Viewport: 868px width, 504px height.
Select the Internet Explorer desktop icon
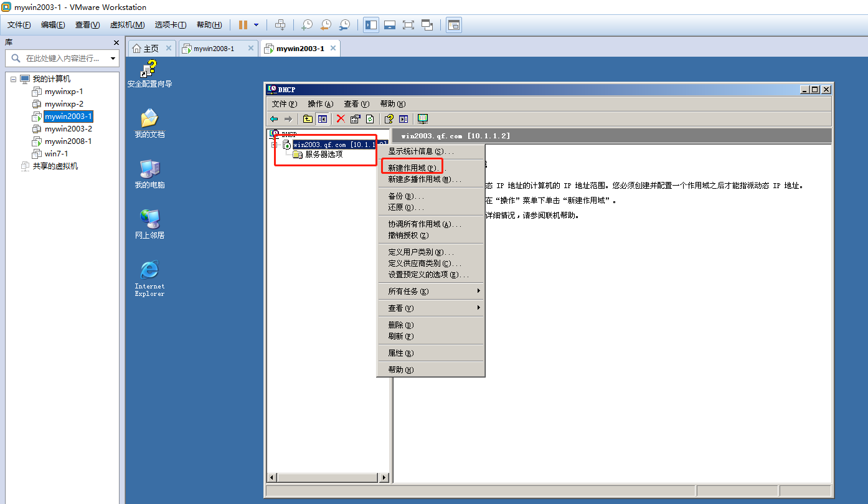[x=149, y=278]
